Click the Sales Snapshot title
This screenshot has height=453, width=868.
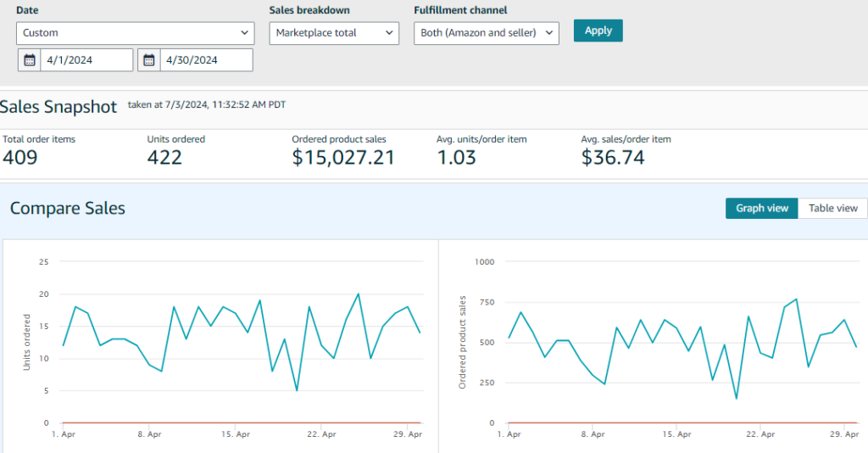tap(58, 107)
